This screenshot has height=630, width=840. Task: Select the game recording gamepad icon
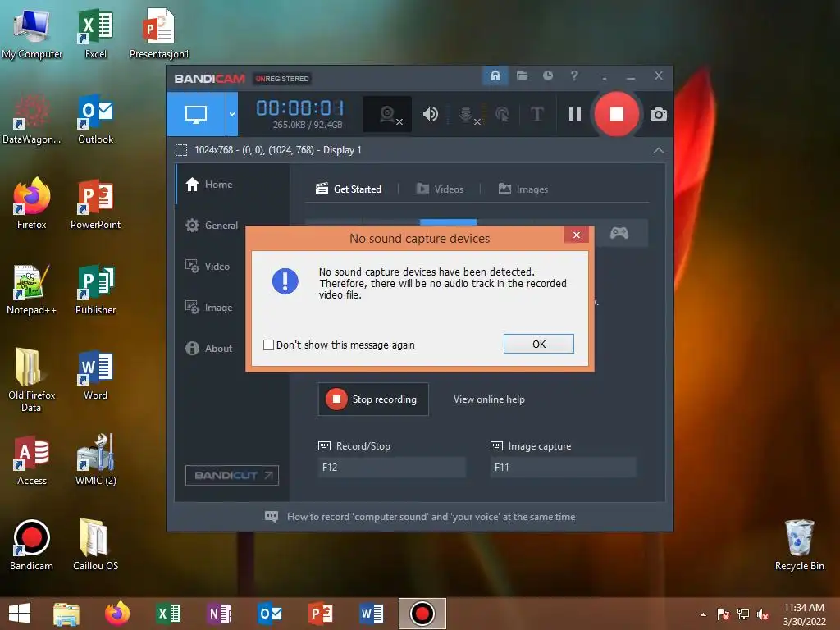[x=619, y=233]
